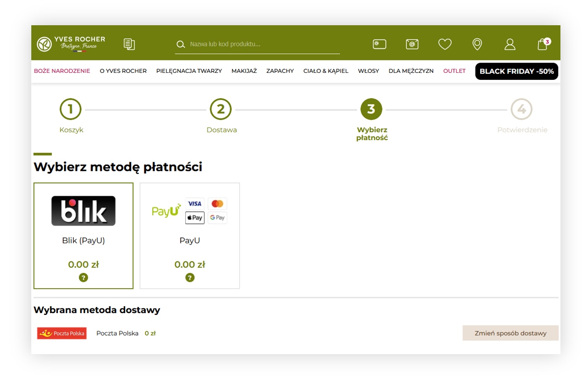Click the Black Friday -50% banner button

point(517,71)
